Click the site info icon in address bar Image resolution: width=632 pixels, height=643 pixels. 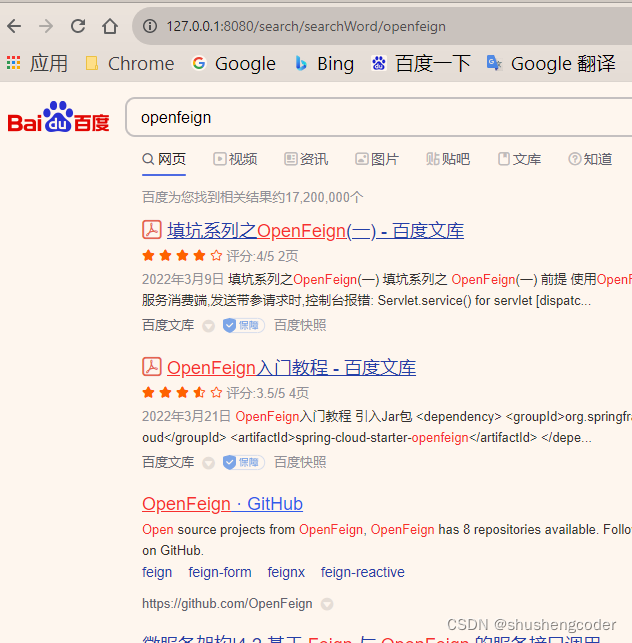pyautogui.click(x=150, y=26)
